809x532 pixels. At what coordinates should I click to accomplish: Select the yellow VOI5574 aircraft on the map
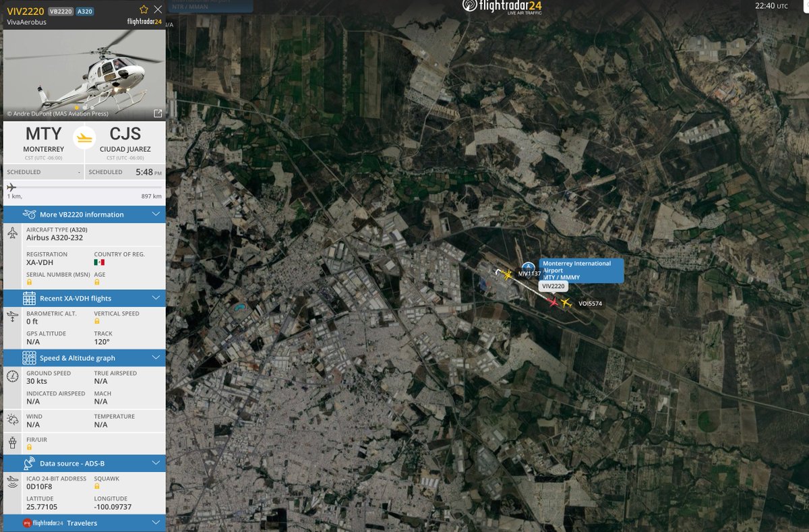coord(566,303)
